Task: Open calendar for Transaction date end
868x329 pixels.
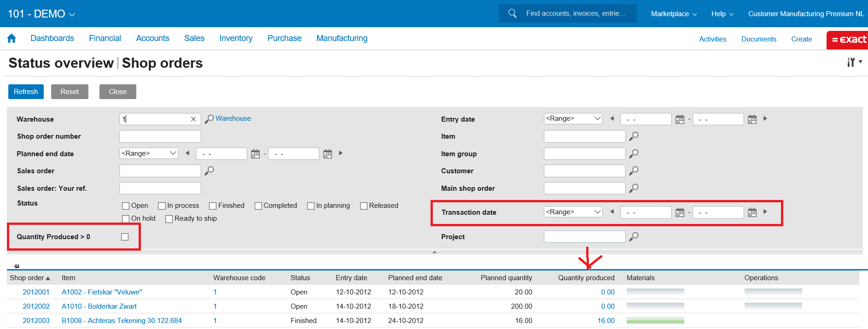Action: (x=752, y=212)
